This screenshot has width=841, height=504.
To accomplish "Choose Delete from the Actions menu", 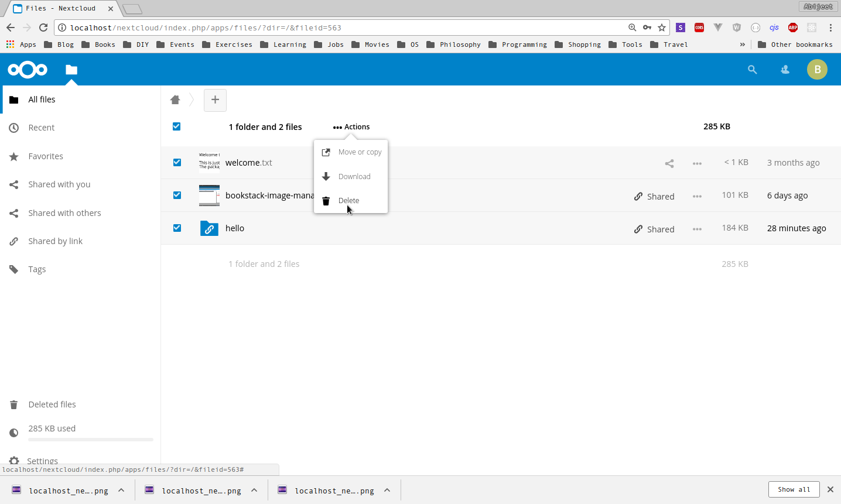I will click(348, 200).
